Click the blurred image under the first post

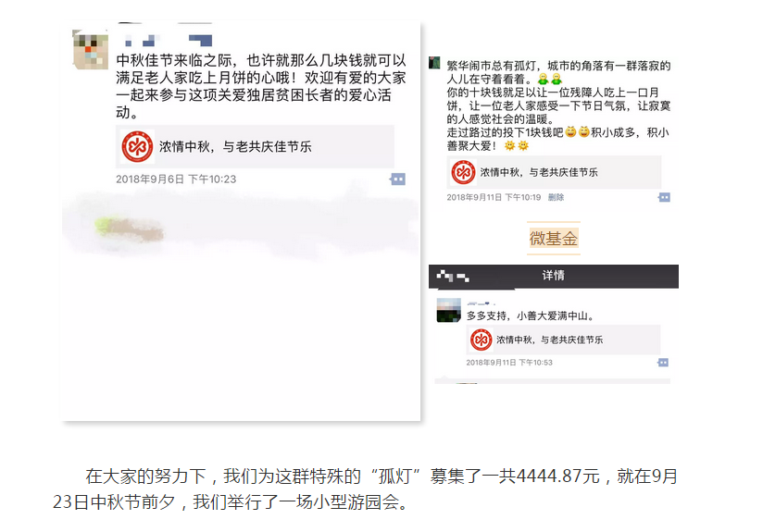point(240,221)
